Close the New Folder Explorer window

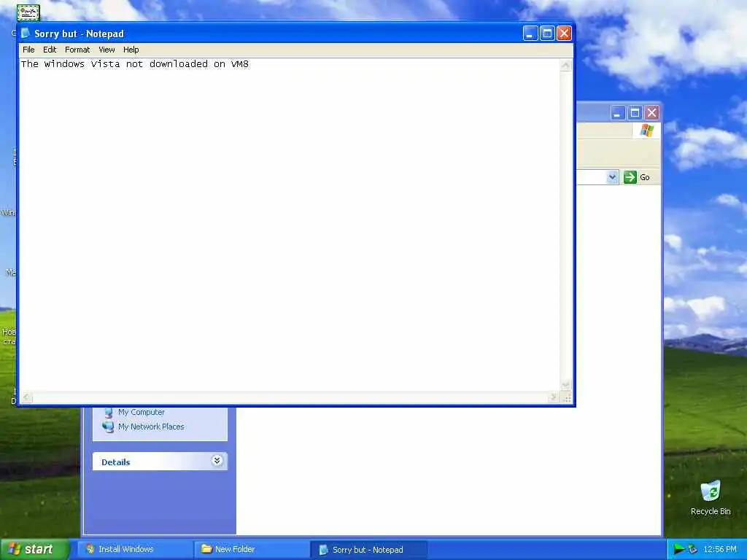click(x=651, y=113)
